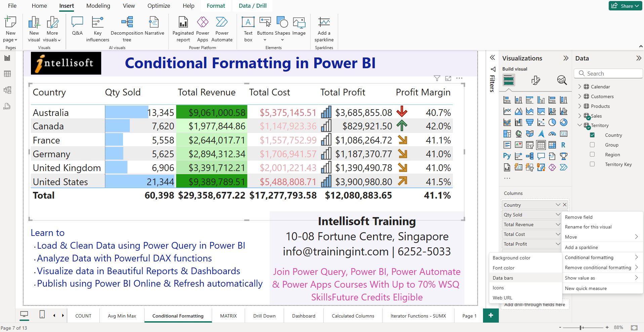Expand the Customers table
The image size is (644, 332).
(x=579, y=96)
